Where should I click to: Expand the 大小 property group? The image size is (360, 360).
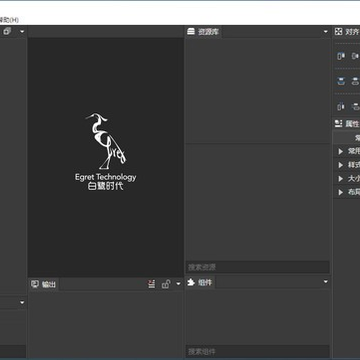tap(341, 179)
